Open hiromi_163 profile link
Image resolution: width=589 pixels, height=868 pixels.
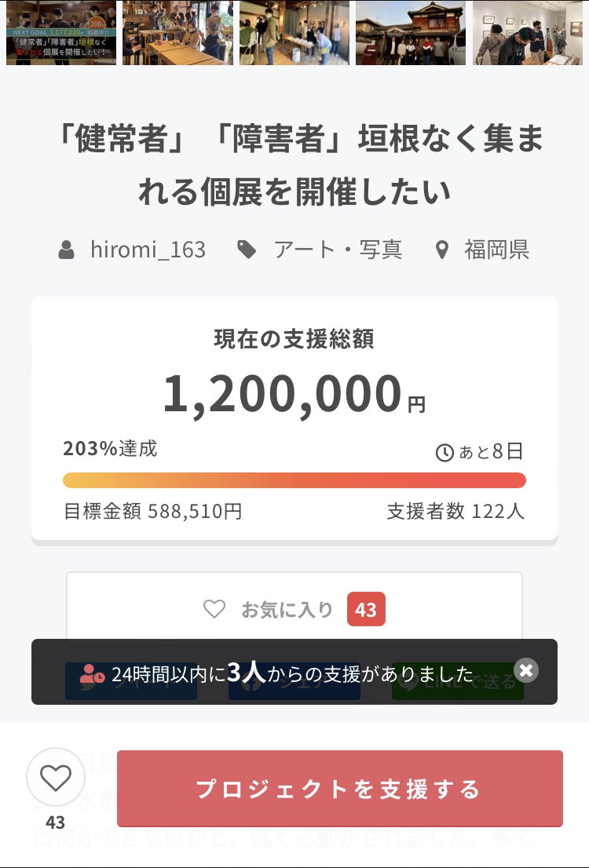pos(148,250)
